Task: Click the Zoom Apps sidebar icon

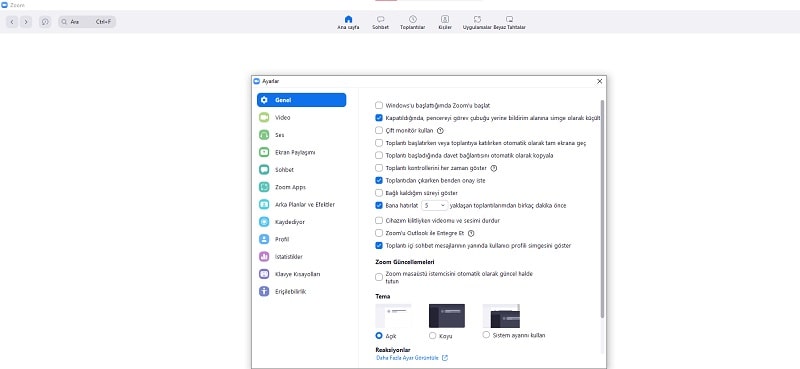Action: point(264,187)
